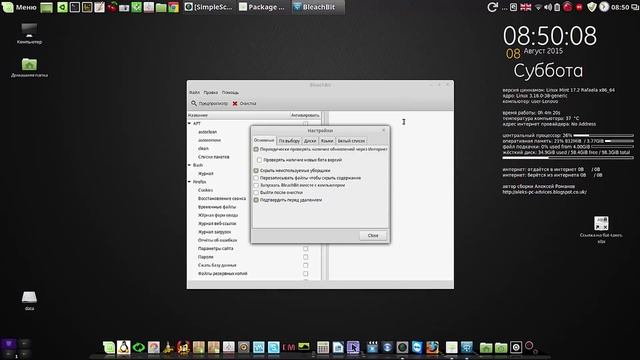Image resolution: width=640 pixels, height=360 pixels.
Task: Click the green sync arrows dock icon
Action: (x=139, y=347)
